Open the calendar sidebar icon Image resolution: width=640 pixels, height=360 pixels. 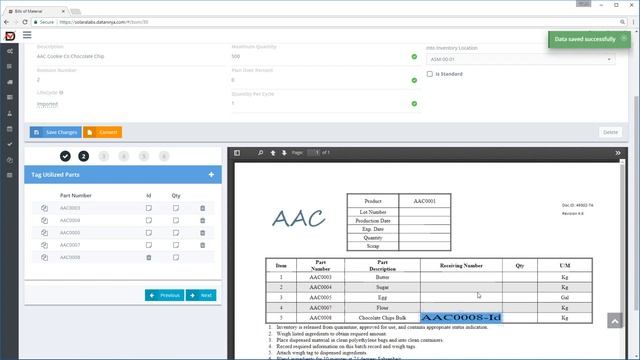coord(10,129)
